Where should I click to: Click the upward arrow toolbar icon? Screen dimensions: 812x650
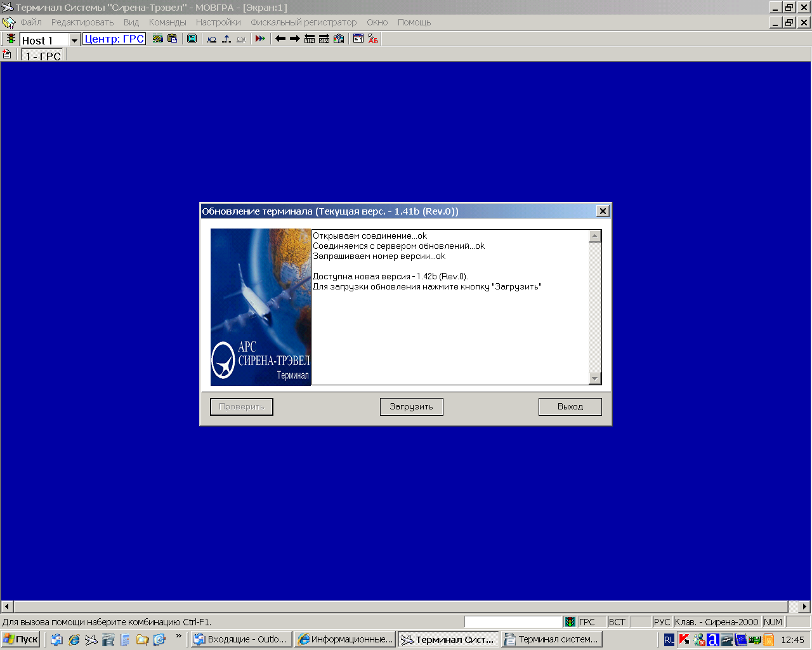tap(226, 39)
